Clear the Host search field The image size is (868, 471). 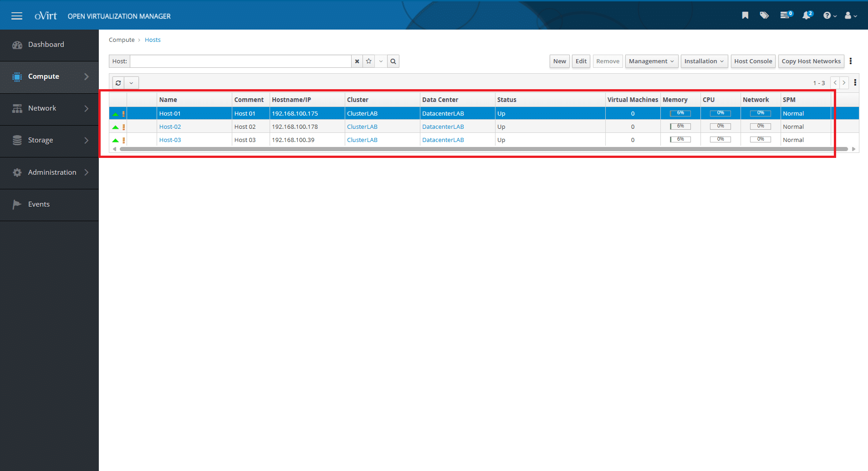click(x=357, y=61)
